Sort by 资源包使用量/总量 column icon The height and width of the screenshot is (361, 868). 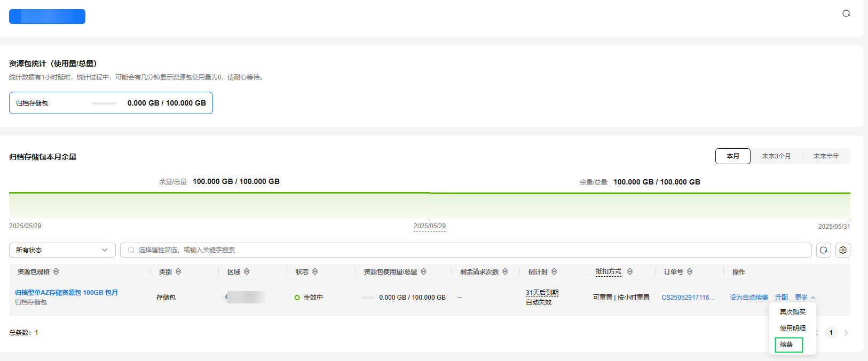pos(423,271)
